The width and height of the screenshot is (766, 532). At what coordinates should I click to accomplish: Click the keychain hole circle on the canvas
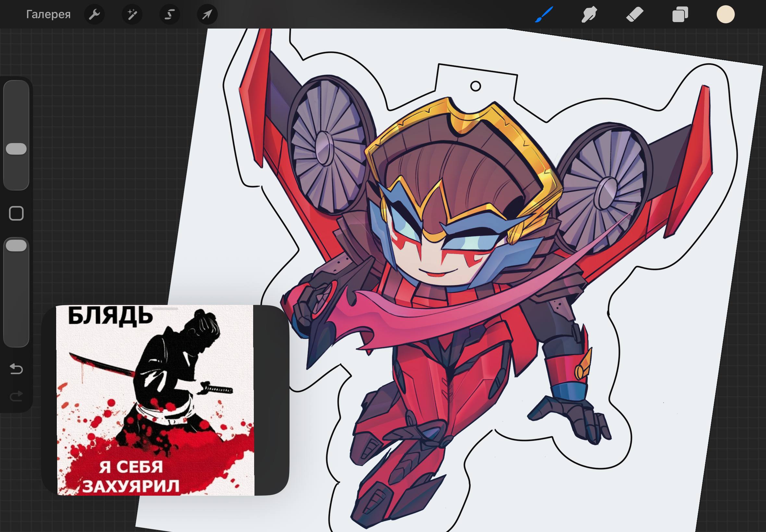[476, 86]
